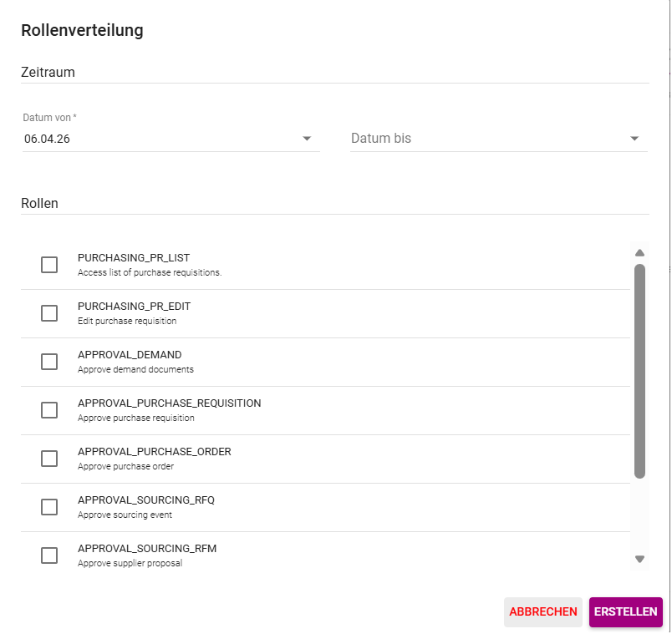The height and width of the screenshot is (634, 672).
Task: Click the scroll down arrow in roles list
Action: click(639, 559)
